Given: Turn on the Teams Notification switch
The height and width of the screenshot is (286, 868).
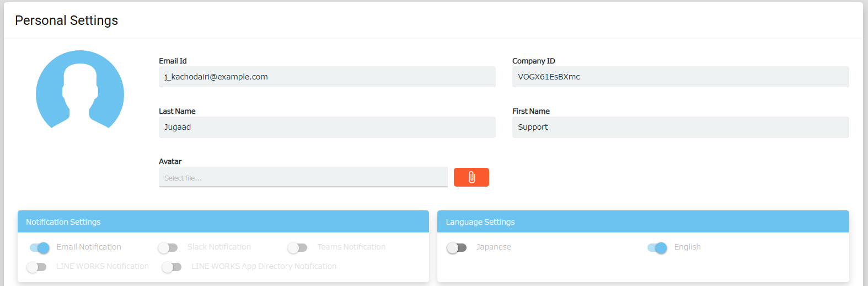Looking at the screenshot, I should (297, 247).
